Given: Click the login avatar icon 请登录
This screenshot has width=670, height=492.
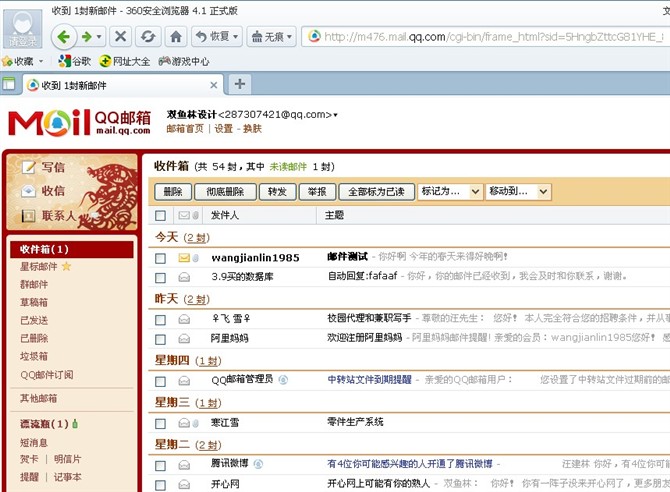Looking at the screenshot, I should (22, 28).
